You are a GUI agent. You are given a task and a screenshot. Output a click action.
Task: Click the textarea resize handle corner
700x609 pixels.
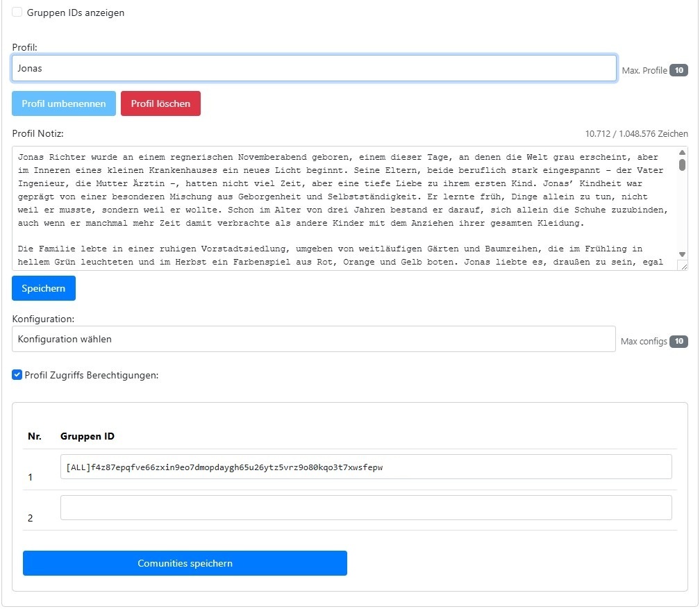683,266
